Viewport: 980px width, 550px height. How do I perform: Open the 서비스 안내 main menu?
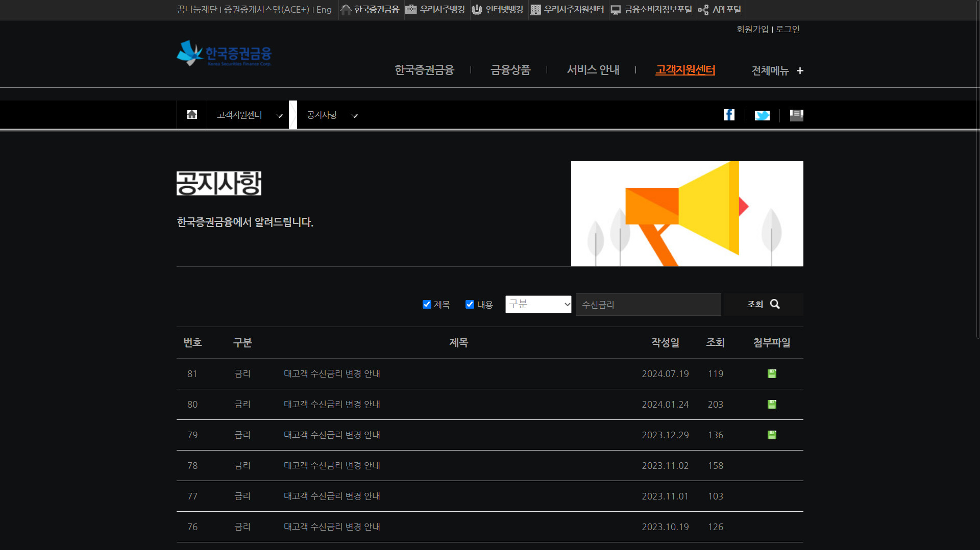click(593, 70)
